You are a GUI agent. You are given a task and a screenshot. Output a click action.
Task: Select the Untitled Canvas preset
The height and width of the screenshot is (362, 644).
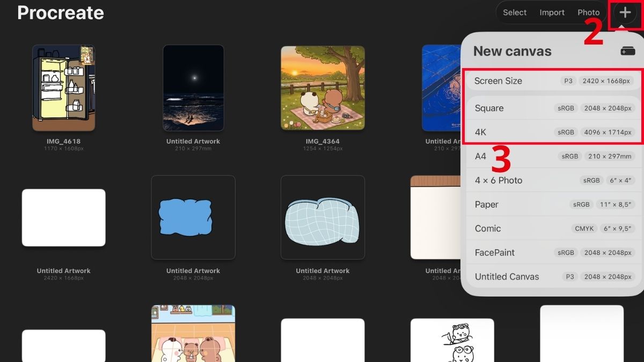point(553,277)
